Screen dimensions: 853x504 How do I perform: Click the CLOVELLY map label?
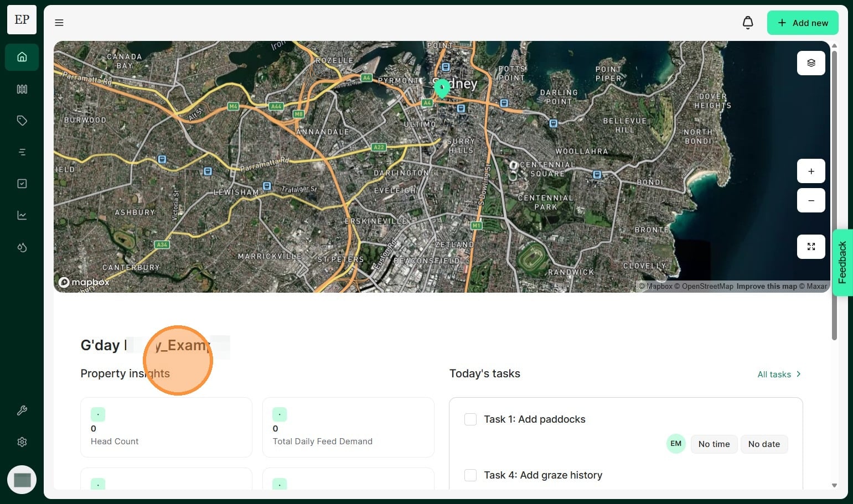pos(645,266)
